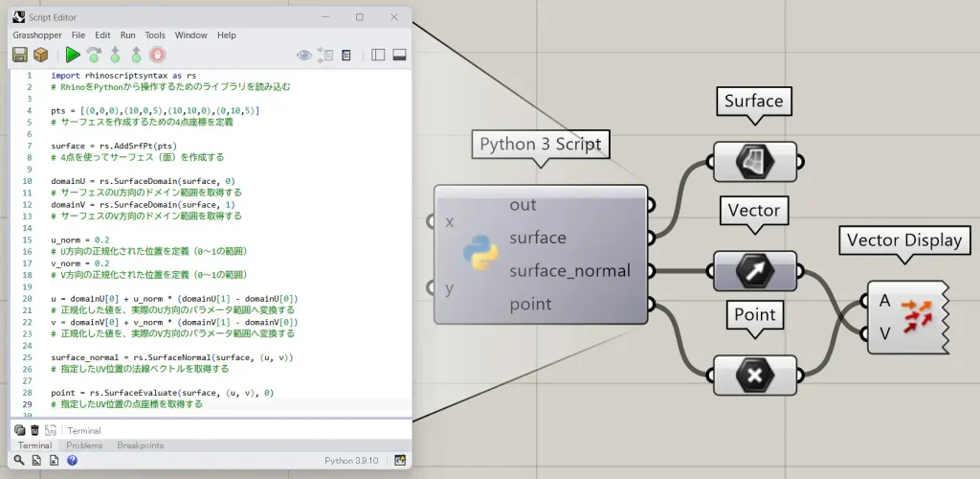Screen dimensions: 980x479
Task: Click the x input on the Python component
Action: (x=450, y=221)
